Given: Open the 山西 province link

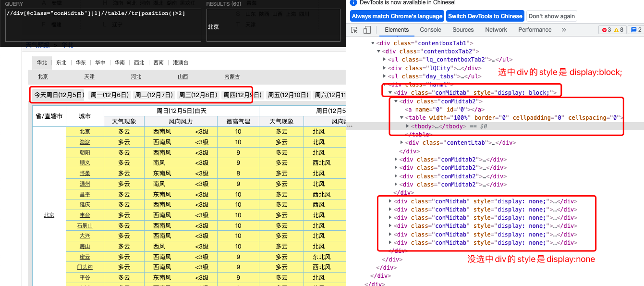Looking at the screenshot, I should coord(182,77).
